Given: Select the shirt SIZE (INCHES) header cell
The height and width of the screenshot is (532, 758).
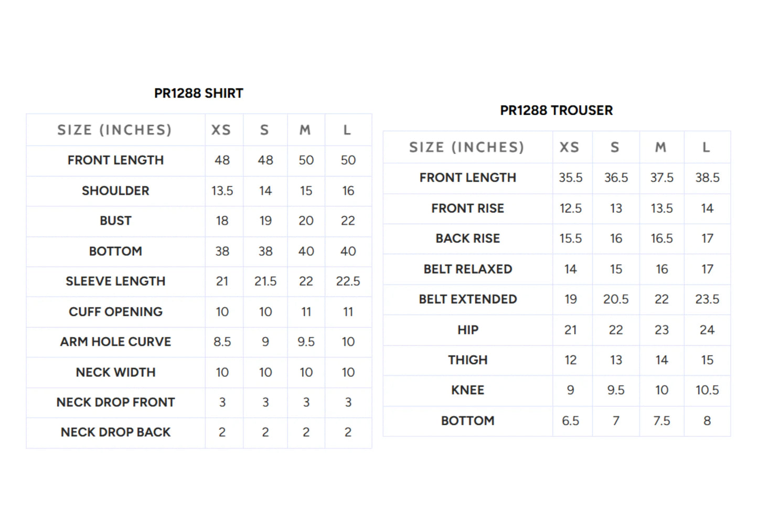Looking at the screenshot, I should coord(115,130).
